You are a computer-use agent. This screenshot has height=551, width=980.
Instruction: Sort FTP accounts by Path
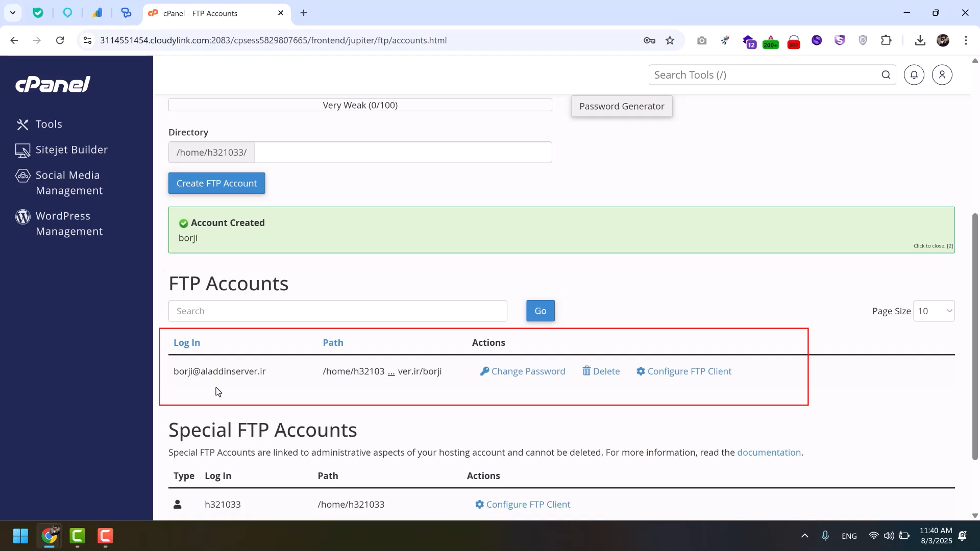(x=333, y=343)
